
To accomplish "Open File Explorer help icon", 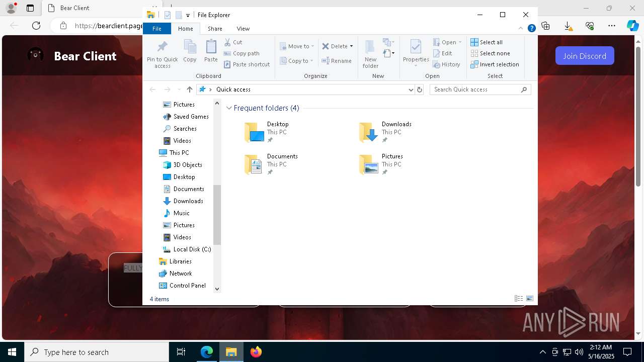I will tap(531, 28).
